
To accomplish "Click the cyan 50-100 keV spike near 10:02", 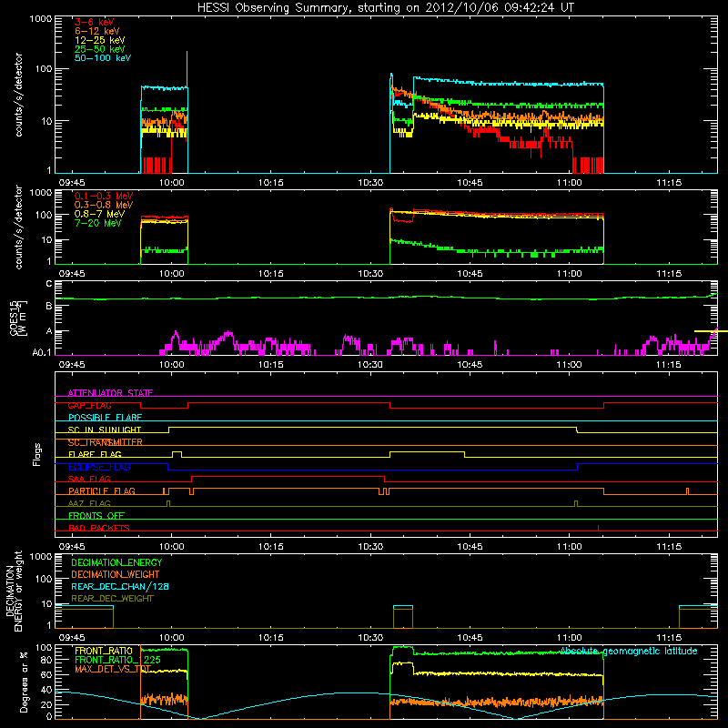I will click(187, 70).
